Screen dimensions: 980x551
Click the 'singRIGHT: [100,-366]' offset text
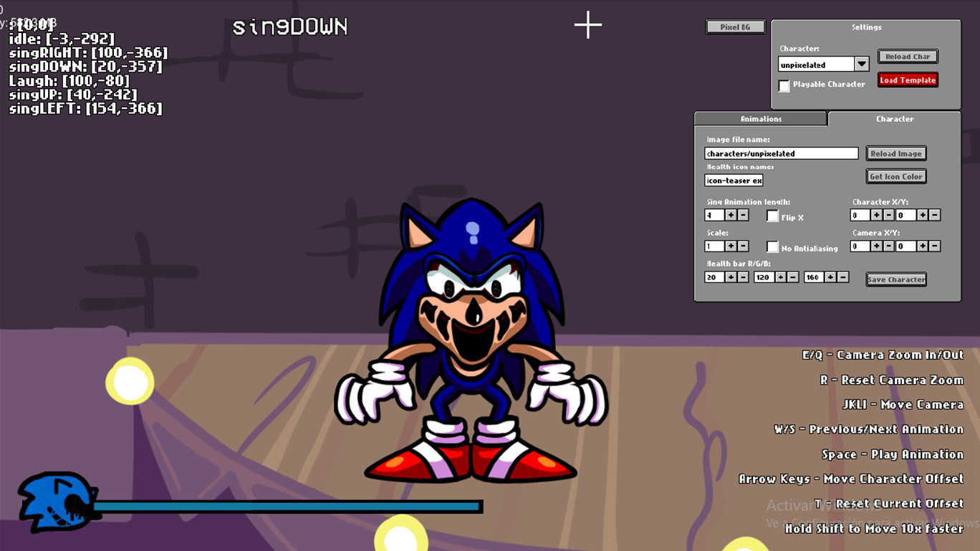(88, 53)
